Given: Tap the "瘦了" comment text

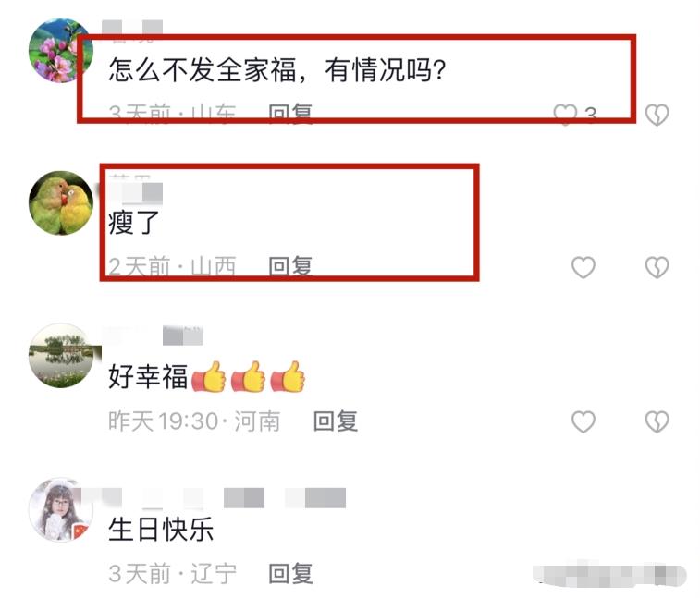Looking at the screenshot, I should [134, 223].
